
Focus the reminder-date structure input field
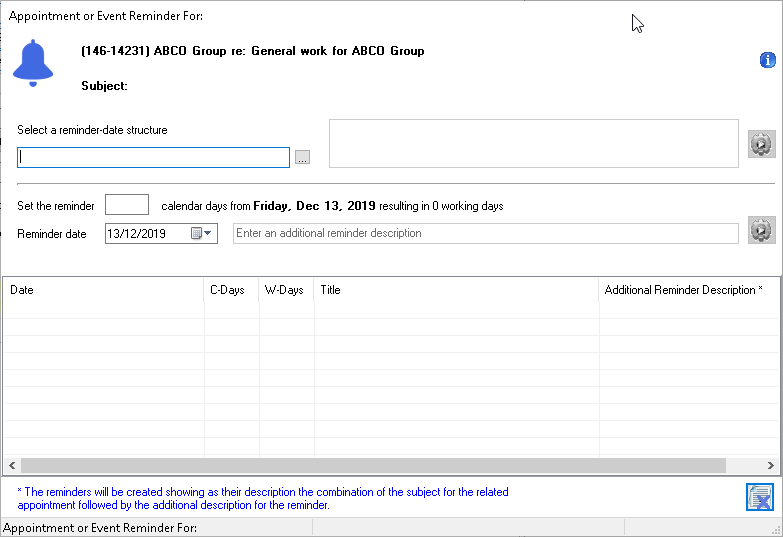(153, 157)
